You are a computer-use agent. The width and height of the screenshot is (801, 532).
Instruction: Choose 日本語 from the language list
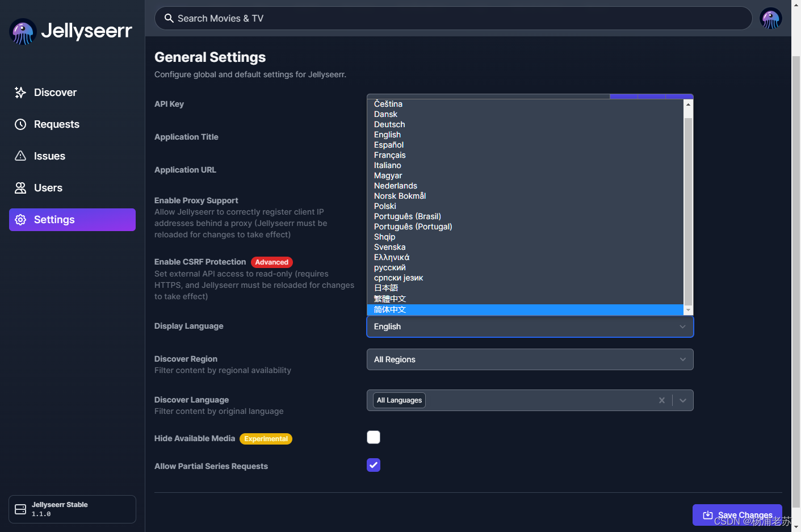click(x=525, y=288)
